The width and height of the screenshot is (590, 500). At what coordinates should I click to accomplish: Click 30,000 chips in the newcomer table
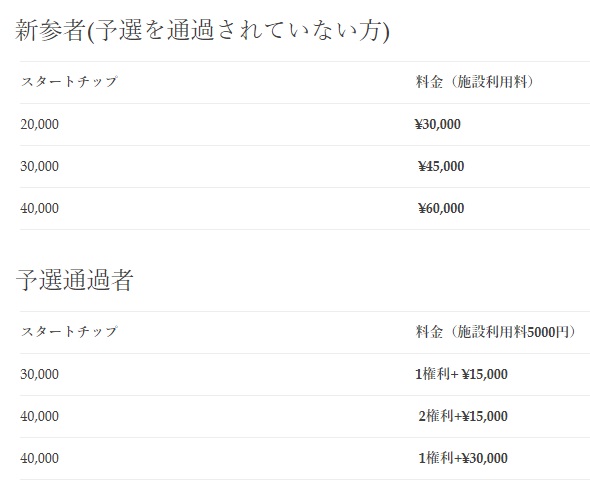point(40,166)
